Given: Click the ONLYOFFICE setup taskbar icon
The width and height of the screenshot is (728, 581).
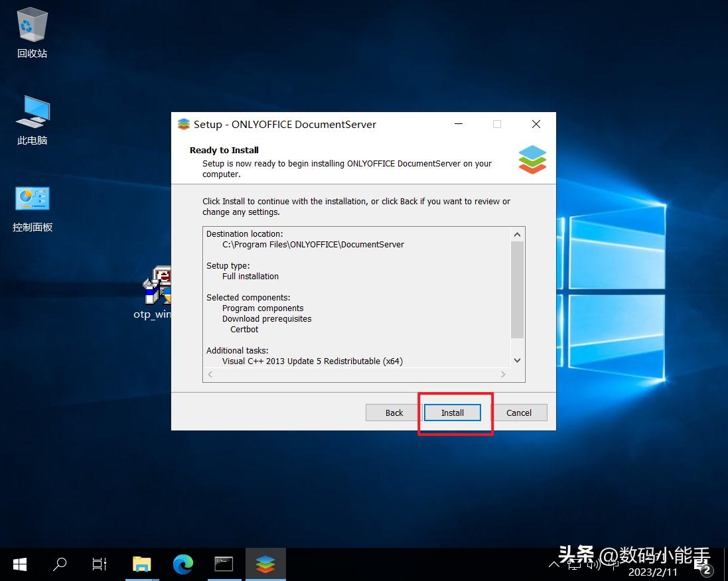Looking at the screenshot, I should pyautogui.click(x=265, y=564).
